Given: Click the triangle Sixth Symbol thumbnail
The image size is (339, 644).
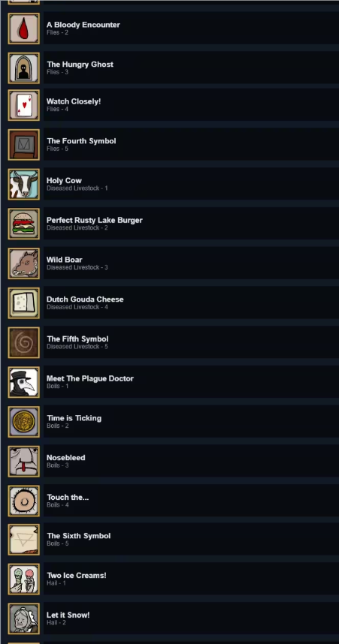Looking at the screenshot, I should [24, 540].
